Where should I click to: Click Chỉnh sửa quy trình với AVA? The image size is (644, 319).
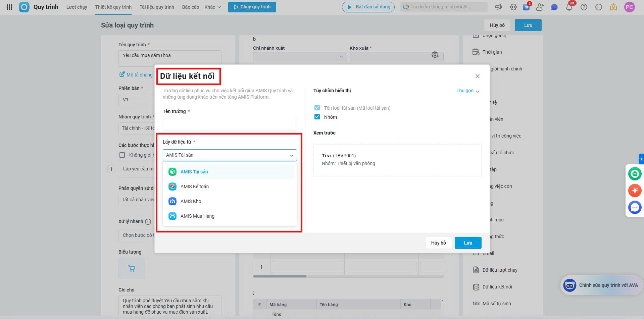tap(601, 285)
